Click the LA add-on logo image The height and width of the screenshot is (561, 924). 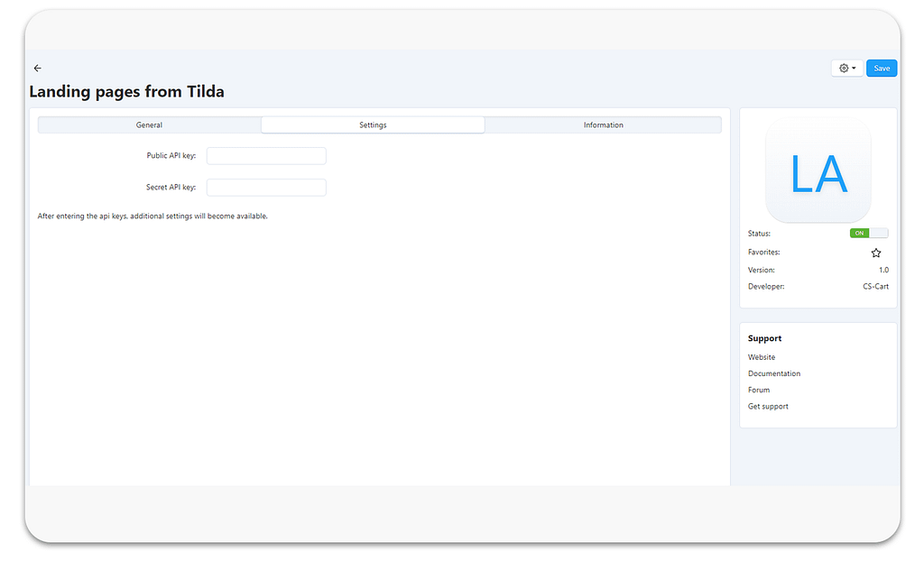pyautogui.click(x=818, y=171)
